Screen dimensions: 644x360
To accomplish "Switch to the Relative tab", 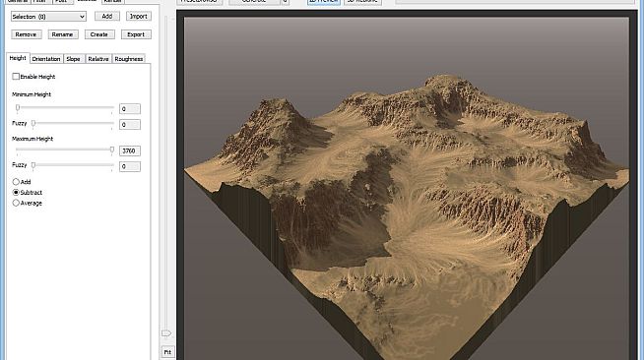I will (x=98, y=59).
